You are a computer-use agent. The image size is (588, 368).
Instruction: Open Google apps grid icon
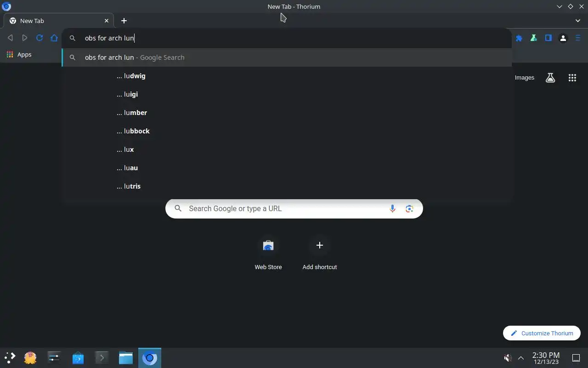[572, 78]
